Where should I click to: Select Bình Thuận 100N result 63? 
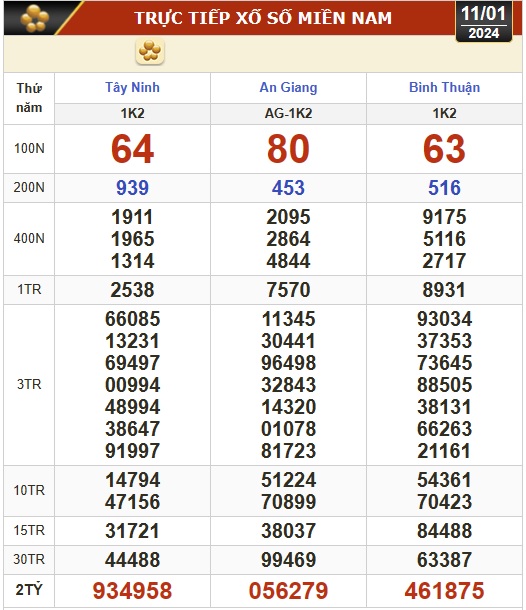(444, 149)
